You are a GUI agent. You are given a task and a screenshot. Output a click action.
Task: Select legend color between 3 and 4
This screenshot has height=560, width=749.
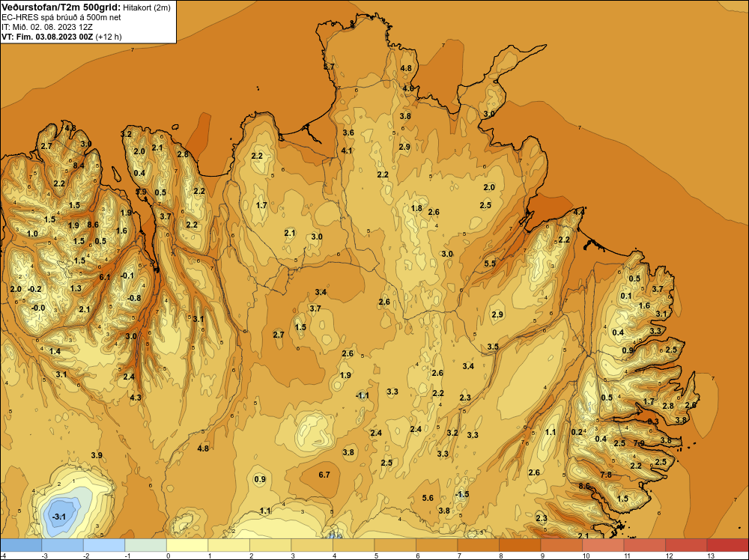pos(312,545)
